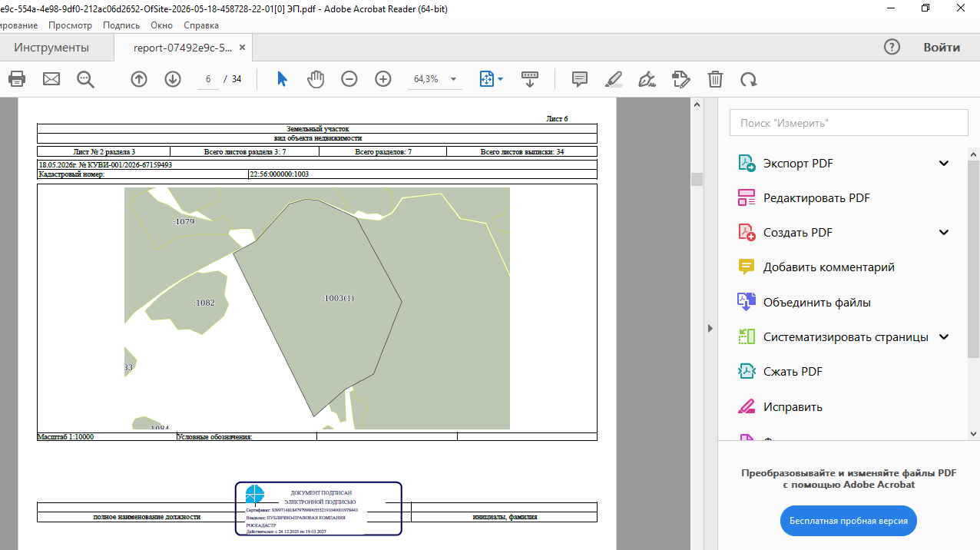Viewport: 980px width, 550px height.
Task: Expand the Создать PDF chevron
Action: [x=944, y=232]
